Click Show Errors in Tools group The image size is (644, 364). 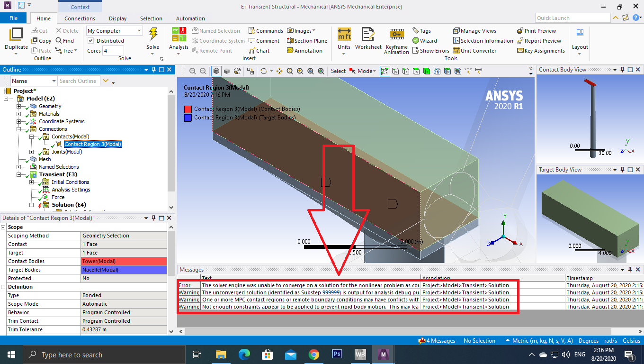pyautogui.click(x=430, y=51)
